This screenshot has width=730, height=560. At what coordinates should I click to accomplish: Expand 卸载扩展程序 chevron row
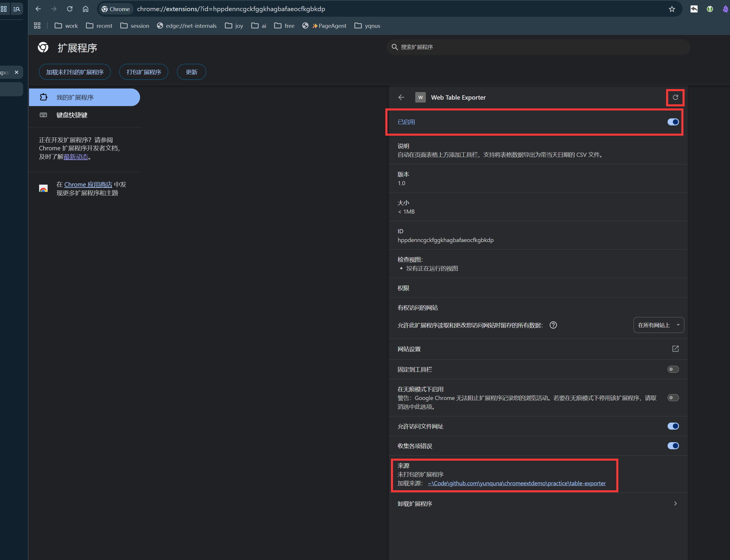point(675,503)
